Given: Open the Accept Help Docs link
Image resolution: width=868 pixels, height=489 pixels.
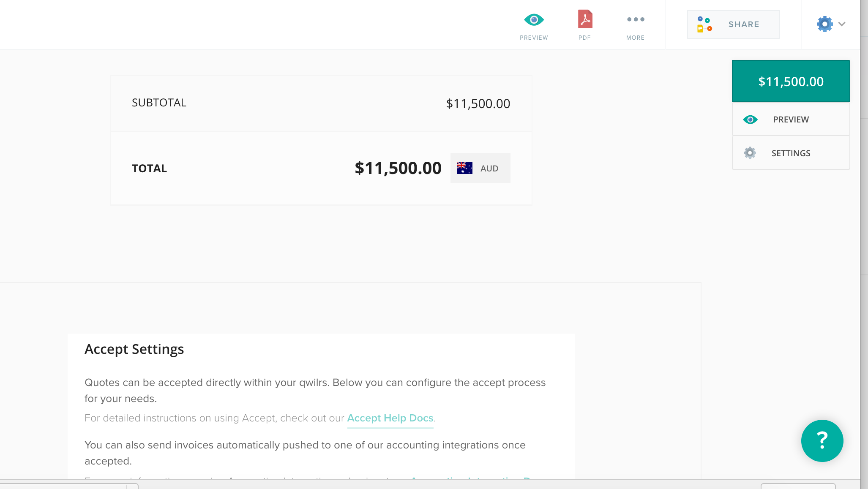Looking at the screenshot, I should click(x=390, y=418).
